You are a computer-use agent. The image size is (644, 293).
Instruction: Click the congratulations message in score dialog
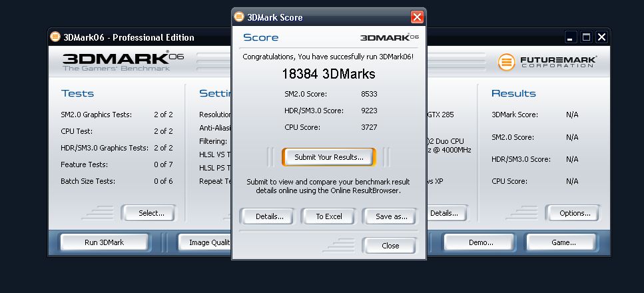tap(328, 57)
